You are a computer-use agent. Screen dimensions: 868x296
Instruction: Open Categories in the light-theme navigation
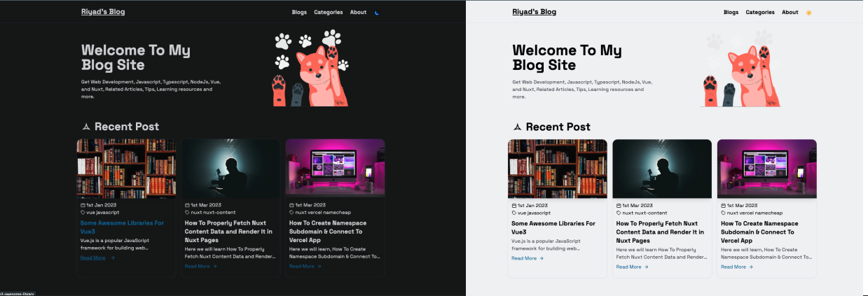(x=760, y=12)
